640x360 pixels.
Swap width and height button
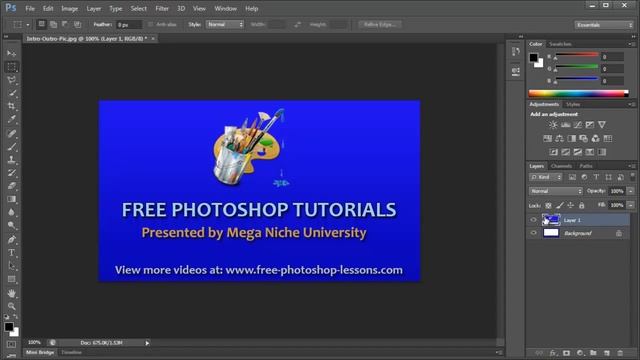[298, 24]
